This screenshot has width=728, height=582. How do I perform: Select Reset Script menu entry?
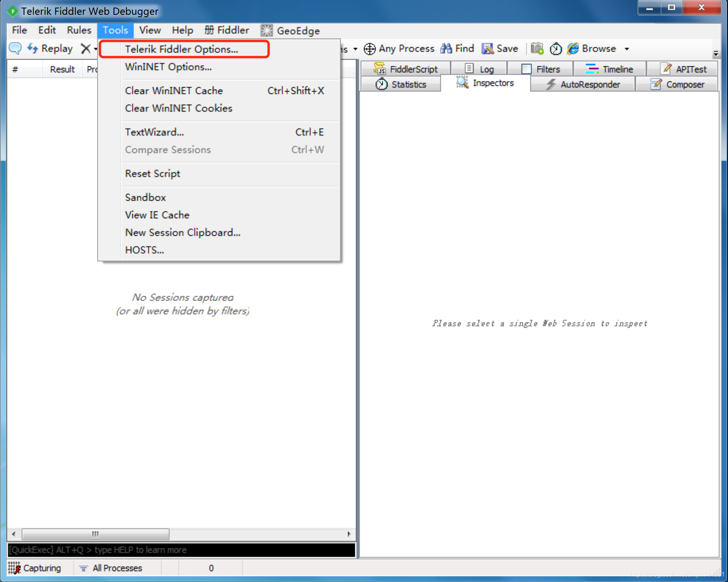tap(219, 174)
